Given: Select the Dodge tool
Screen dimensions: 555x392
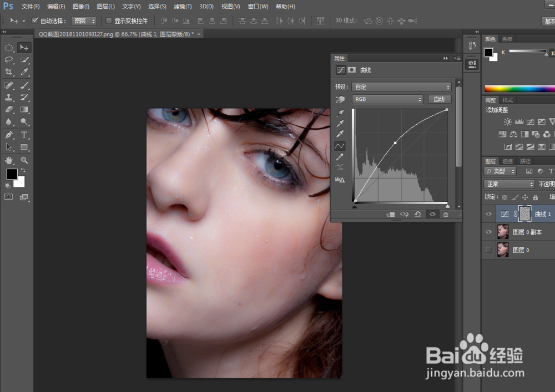Looking at the screenshot, I should (x=24, y=122).
